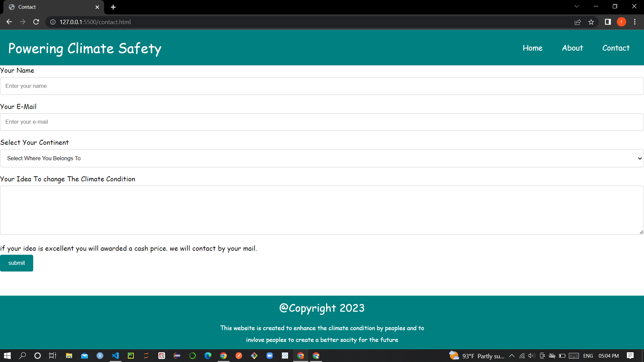Screen dimensions: 644x362
Task: Expand the continent selection dropdown
Action: 322,158
